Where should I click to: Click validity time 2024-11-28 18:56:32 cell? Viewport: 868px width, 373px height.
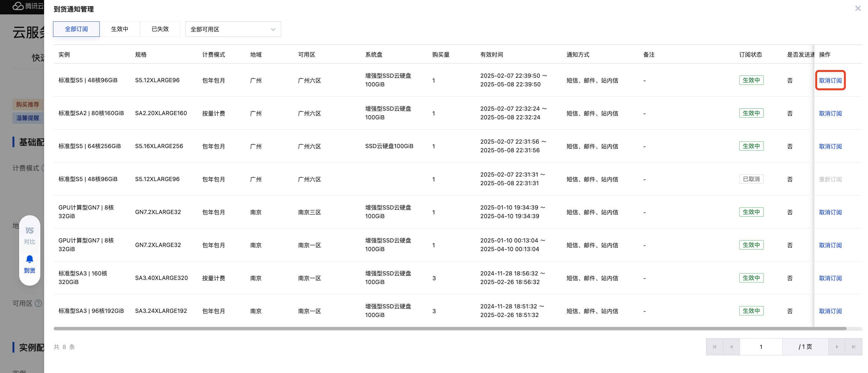[513, 278]
